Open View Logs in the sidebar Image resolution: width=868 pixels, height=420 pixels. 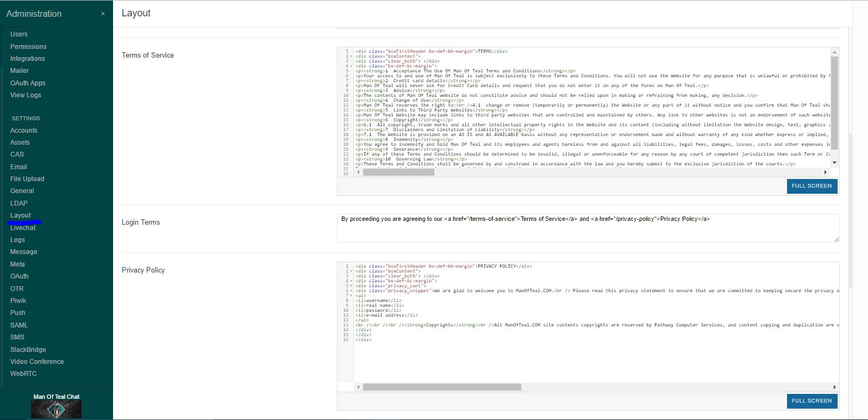(26, 95)
